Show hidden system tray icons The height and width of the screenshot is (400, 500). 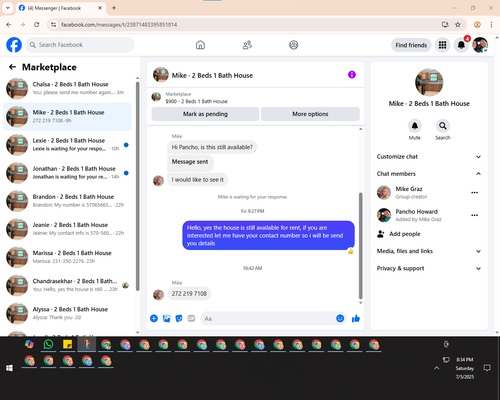pyautogui.click(x=437, y=368)
